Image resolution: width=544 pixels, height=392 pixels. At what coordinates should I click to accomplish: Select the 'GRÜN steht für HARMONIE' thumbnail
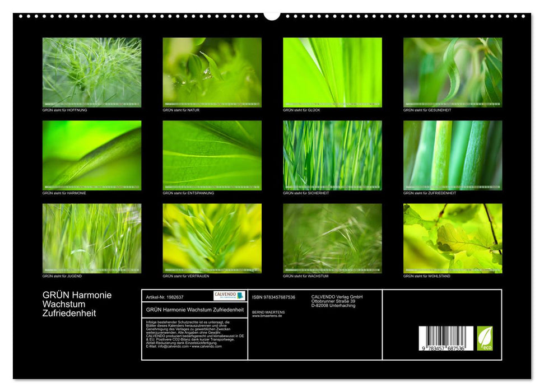(x=92, y=155)
